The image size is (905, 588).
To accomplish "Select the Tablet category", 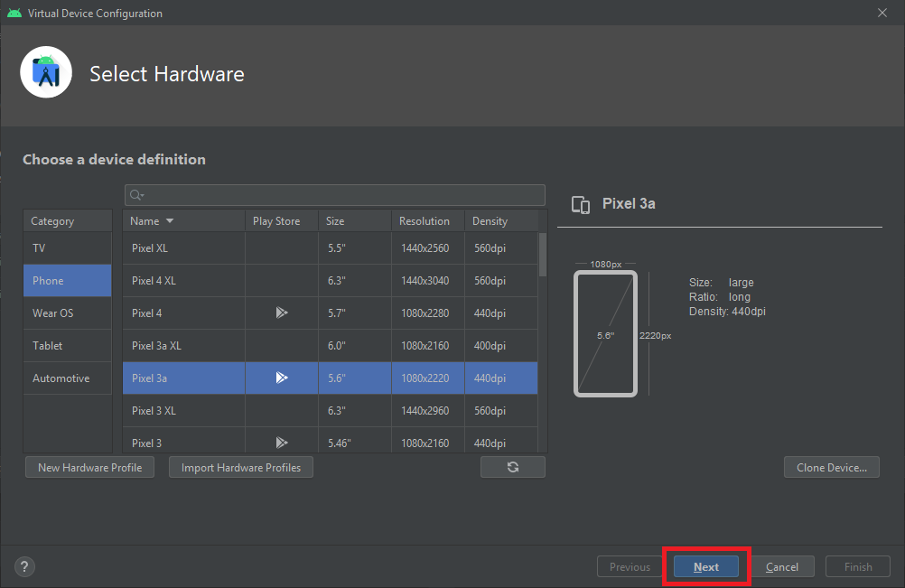I will (68, 346).
